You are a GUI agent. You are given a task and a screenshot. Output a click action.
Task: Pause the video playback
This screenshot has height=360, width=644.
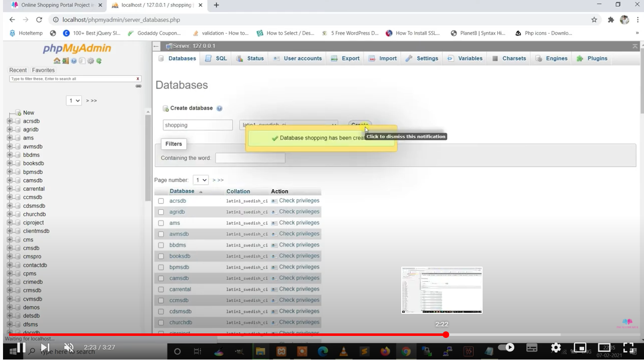(22, 347)
